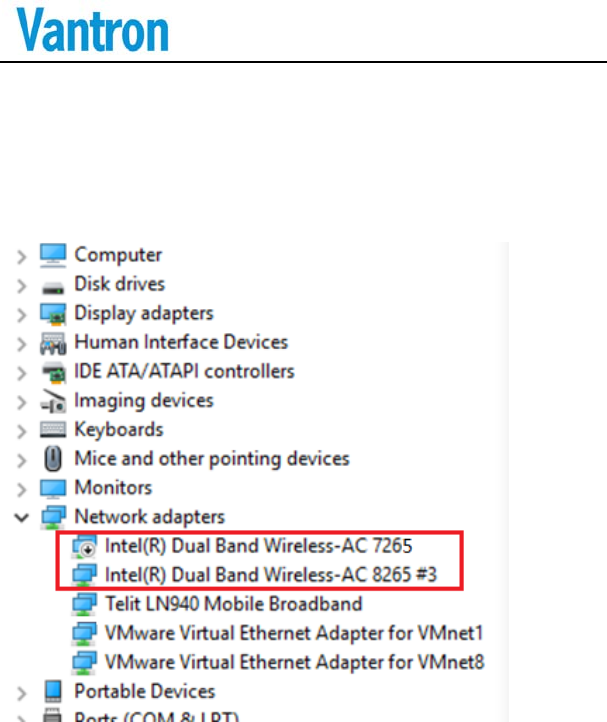Click the IDE ATA/ATAPI controllers icon
The height and width of the screenshot is (722, 607).
(x=54, y=372)
